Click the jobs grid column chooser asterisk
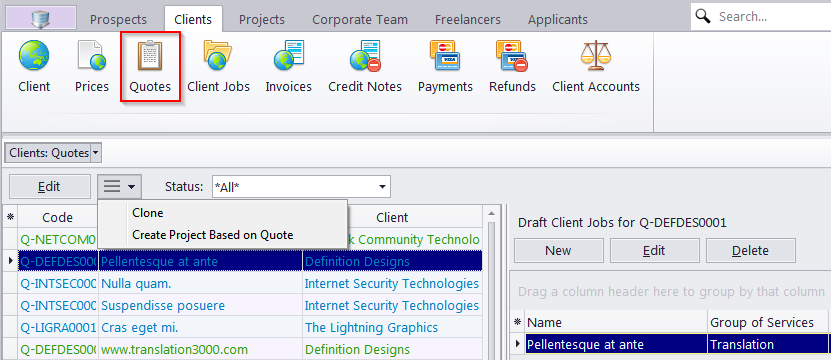Image resolution: width=831 pixels, height=360 pixels. click(517, 322)
